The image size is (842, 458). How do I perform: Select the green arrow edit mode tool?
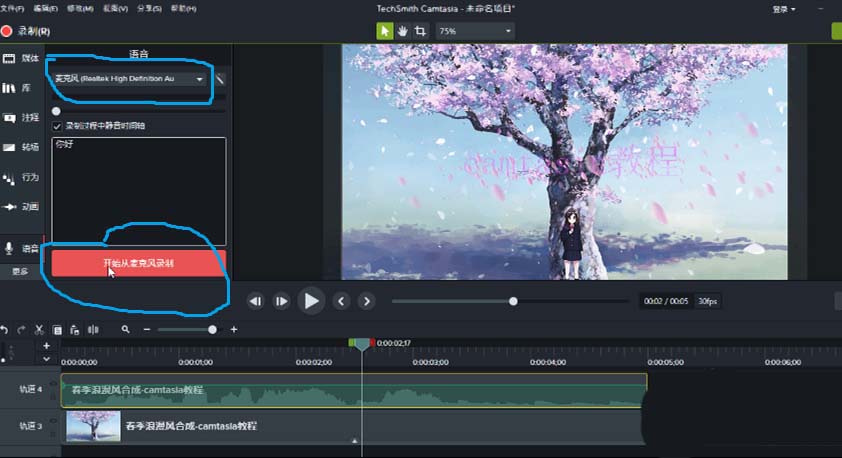tap(384, 31)
